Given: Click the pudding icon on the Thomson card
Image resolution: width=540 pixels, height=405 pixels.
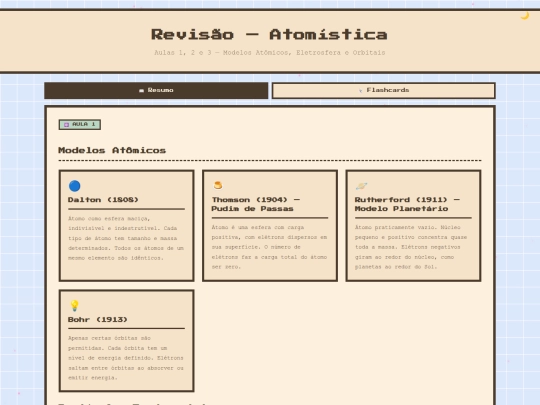Looking at the screenshot, I should pyautogui.click(x=218, y=185).
